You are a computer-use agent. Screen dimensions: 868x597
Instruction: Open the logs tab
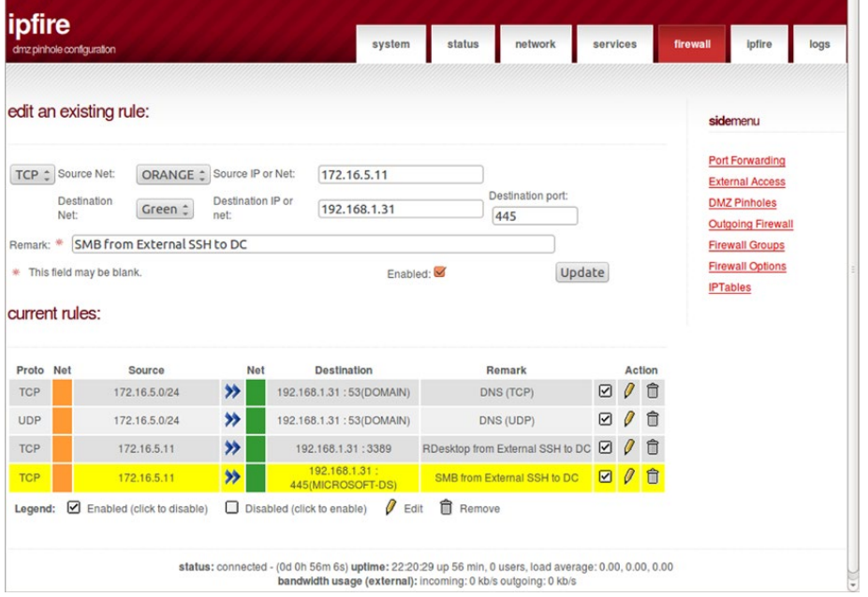821,43
